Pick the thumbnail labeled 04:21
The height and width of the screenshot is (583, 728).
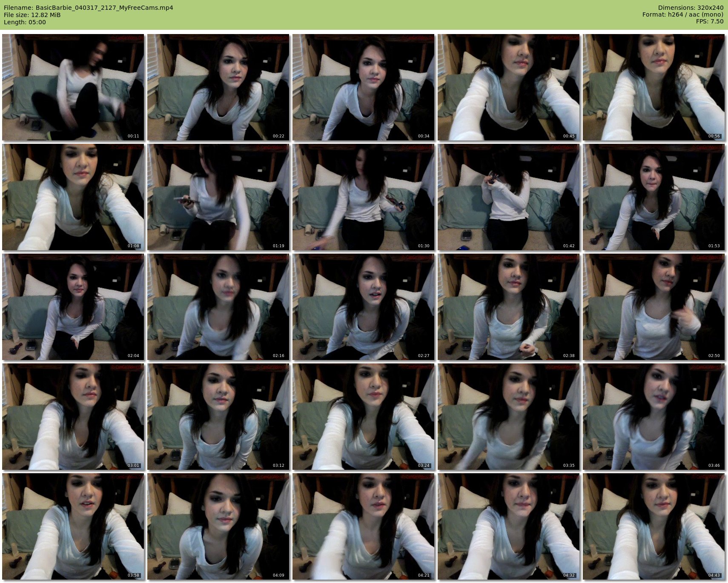click(x=364, y=526)
